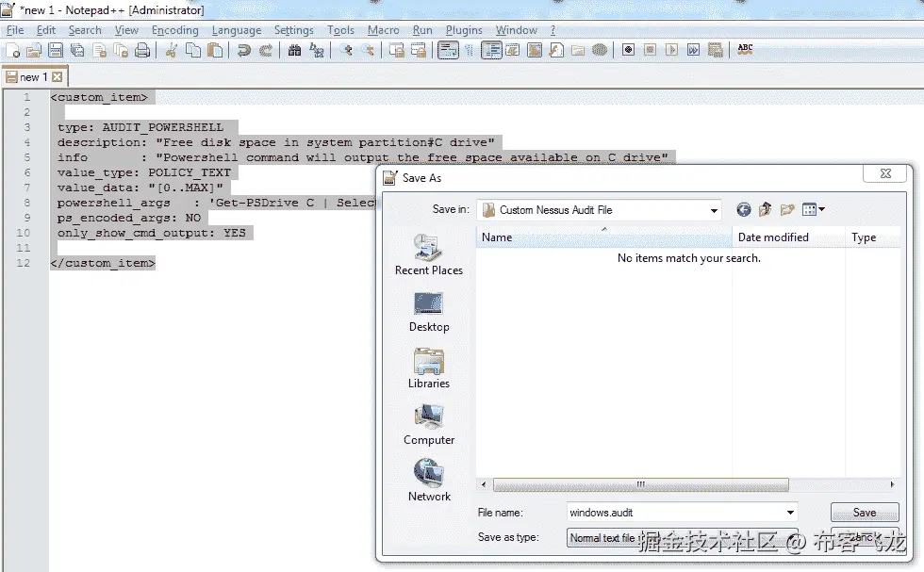Go to Libraries in Save As sidebar

pos(429,368)
